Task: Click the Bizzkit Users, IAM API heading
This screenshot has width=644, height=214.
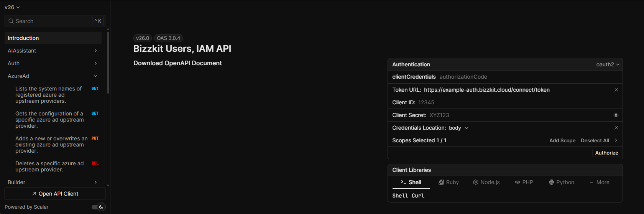Action: click(182, 49)
